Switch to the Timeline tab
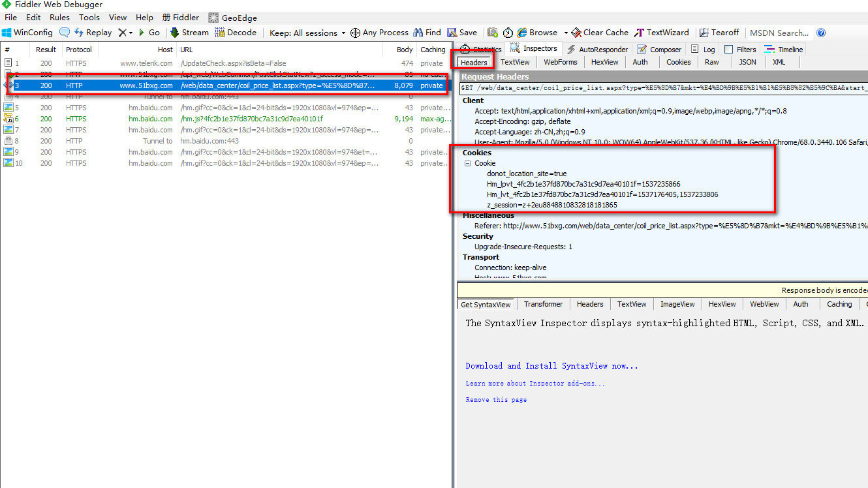The width and height of the screenshot is (868, 488). [784, 50]
